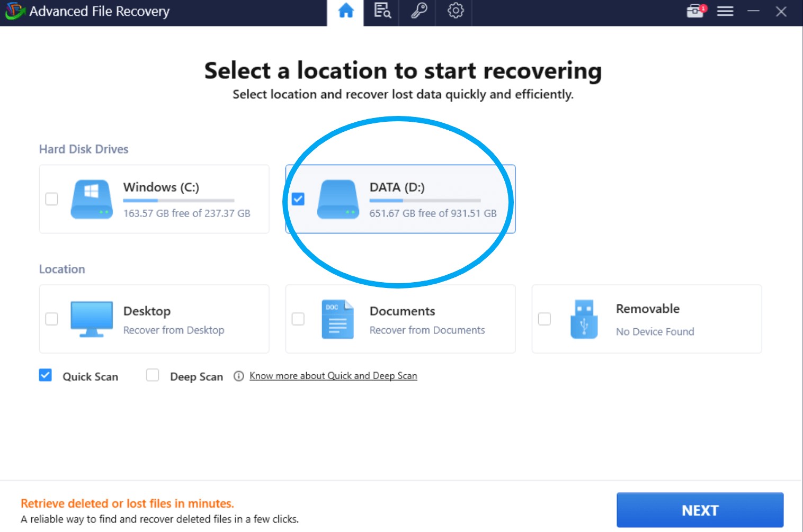Open the hamburger menu
Image resolution: width=803 pixels, height=532 pixels.
point(725,11)
